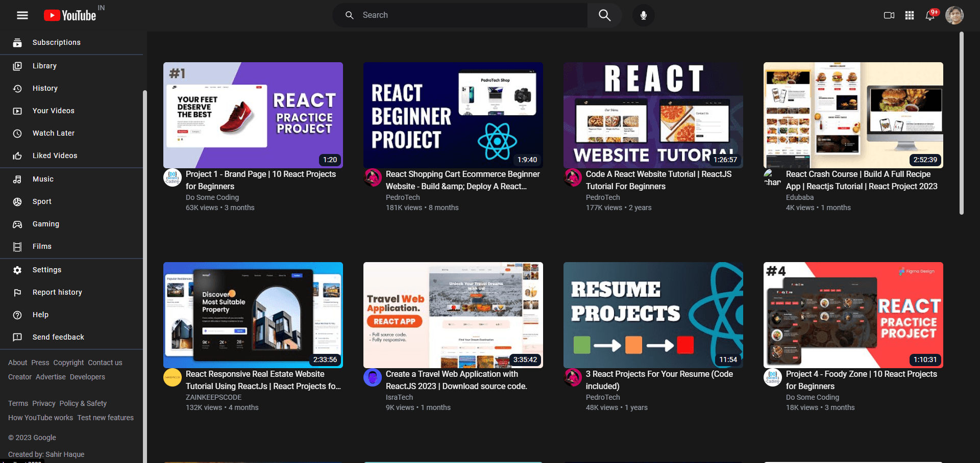This screenshot has width=980, height=463.
Task: Open IsraTech channel avatar
Action: [x=373, y=377]
